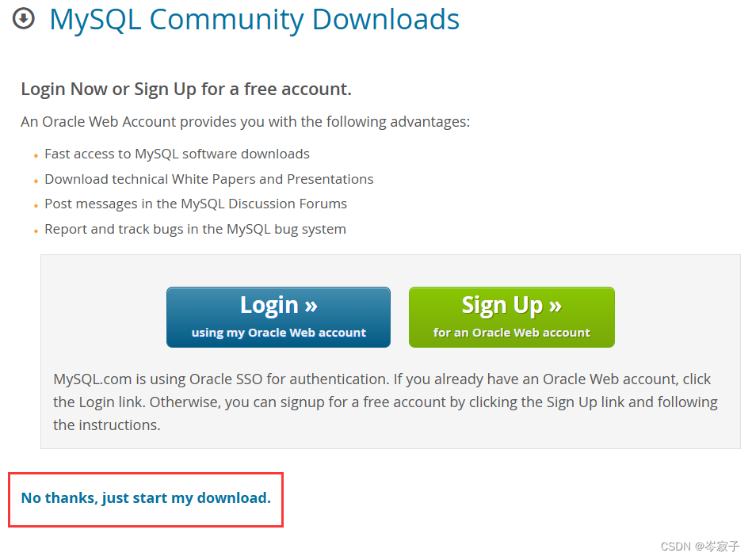Select the Oracle SSO authentication paragraph text
This screenshot has height=560, width=752.
pos(380,402)
